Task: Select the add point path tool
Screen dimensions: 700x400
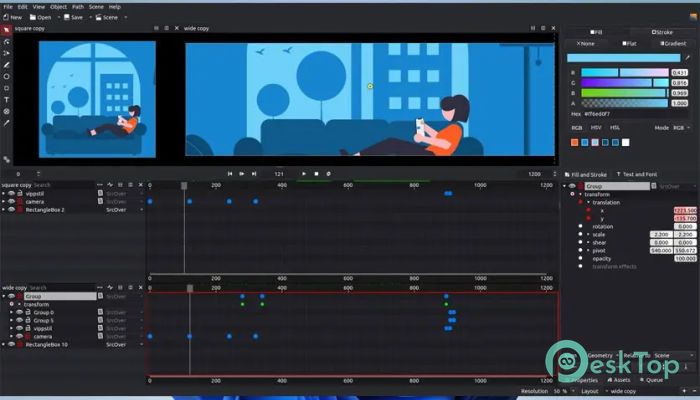Action: tap(6, 53)
